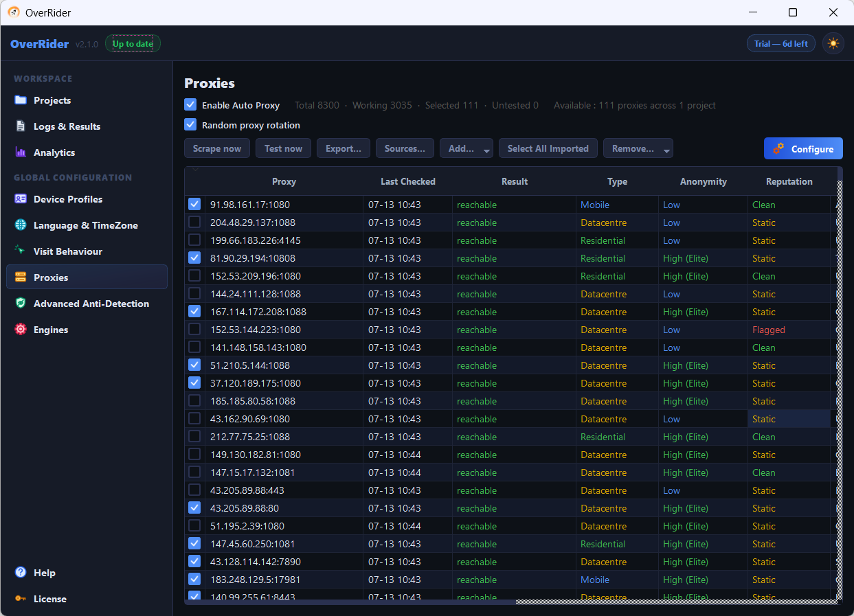Open Analytics page
This screenshot has height=616, width=854.
point(87,152)
